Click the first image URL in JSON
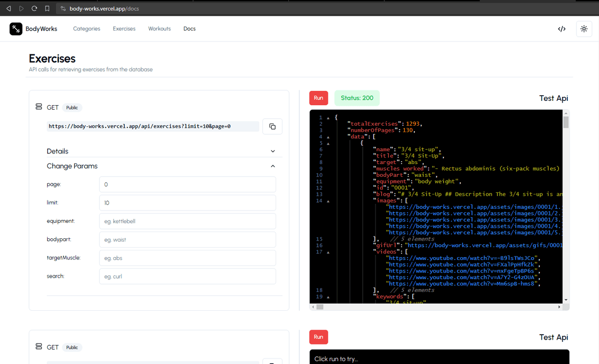The height and width of the screenshot is (364, 599). 474,207
